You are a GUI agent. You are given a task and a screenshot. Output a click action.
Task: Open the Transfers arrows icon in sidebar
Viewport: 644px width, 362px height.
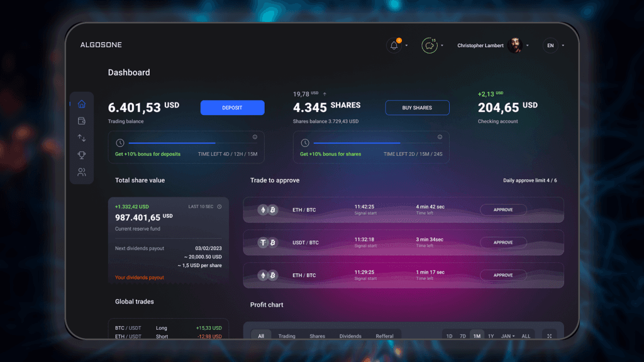tap(82, 138)
